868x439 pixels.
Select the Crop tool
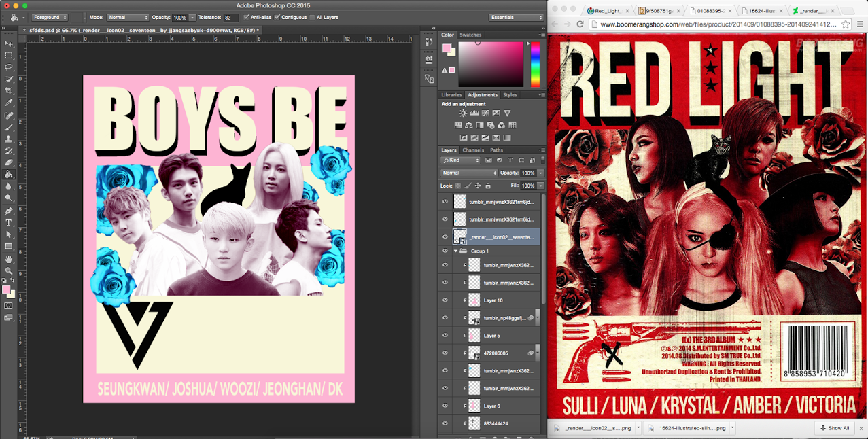(9, 90)
